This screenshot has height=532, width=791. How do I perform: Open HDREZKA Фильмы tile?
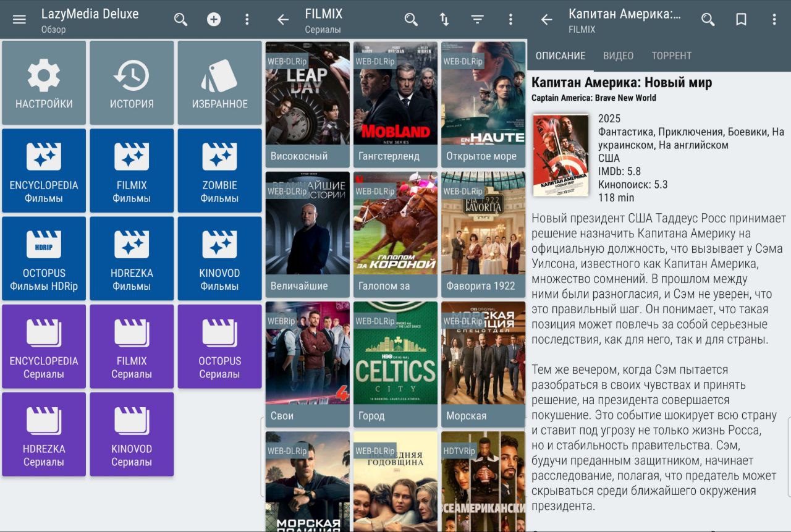coord(132,258)
